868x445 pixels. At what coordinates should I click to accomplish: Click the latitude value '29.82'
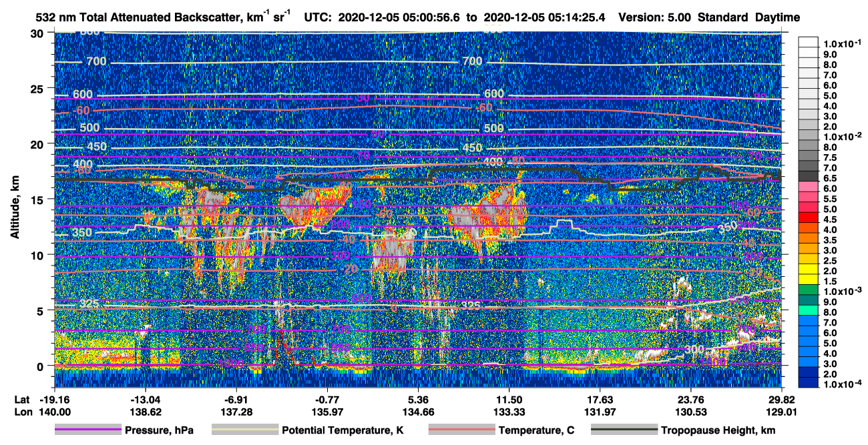pyautogui.click(x=782, y=399)
